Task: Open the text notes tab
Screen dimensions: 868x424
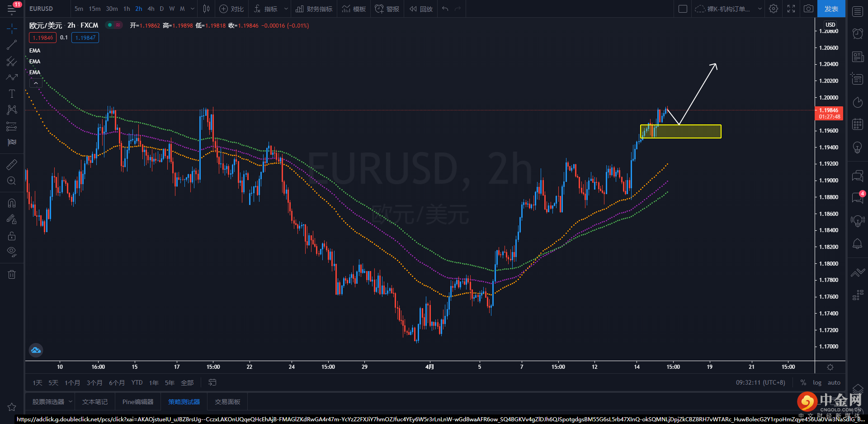Action: [95, 402]
